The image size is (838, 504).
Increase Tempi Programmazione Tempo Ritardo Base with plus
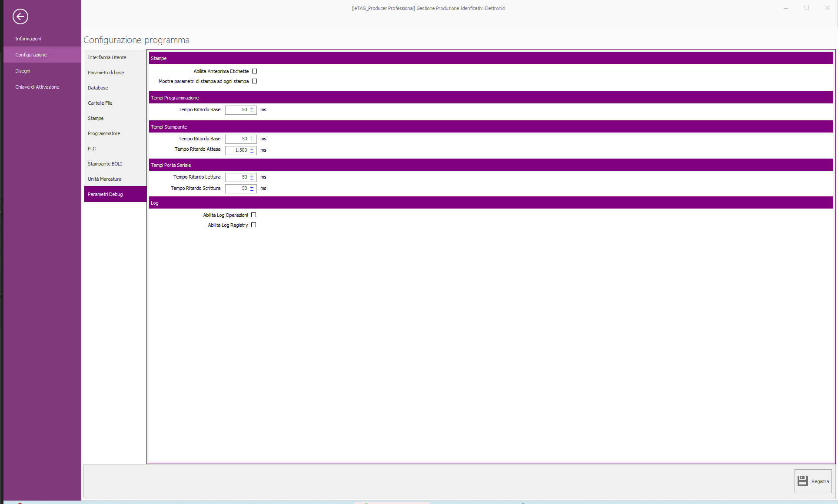(x=252, y=109)
